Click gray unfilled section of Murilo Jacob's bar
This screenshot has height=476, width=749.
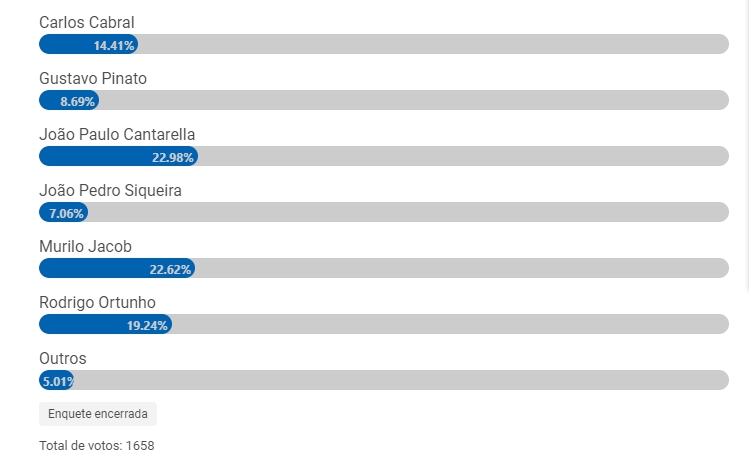click(460, 269)
